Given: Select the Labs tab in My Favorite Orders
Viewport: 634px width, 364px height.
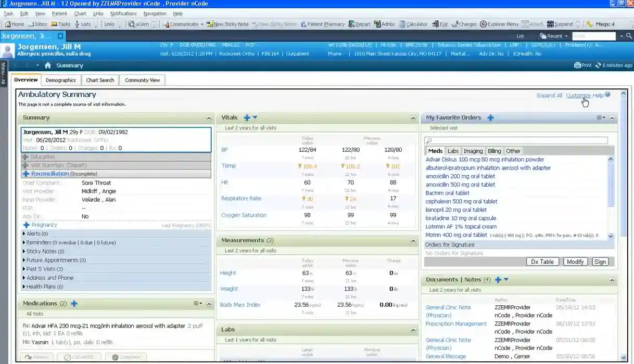Looking at the screenshot, I should point(453,151).
